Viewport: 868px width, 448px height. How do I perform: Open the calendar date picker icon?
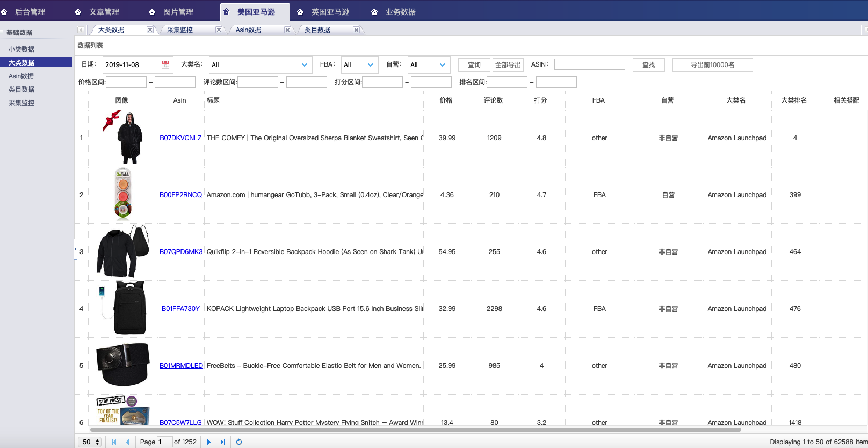(165, 65)
